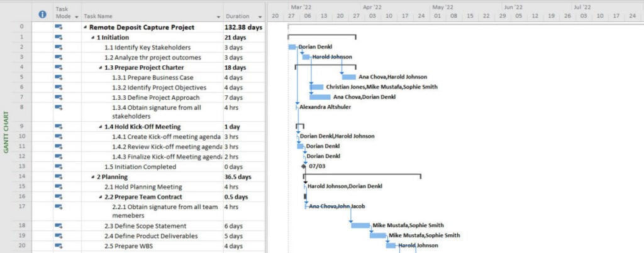Click task mode icon for Initiation Completed row
The width and height of the screenshot is (644, 253).
(x=58, y=166)
